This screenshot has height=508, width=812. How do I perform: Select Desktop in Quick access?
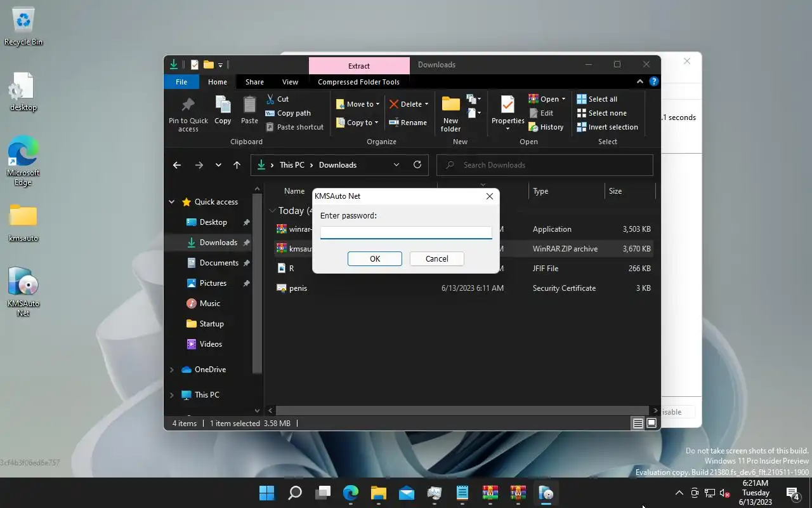[213, 222]
